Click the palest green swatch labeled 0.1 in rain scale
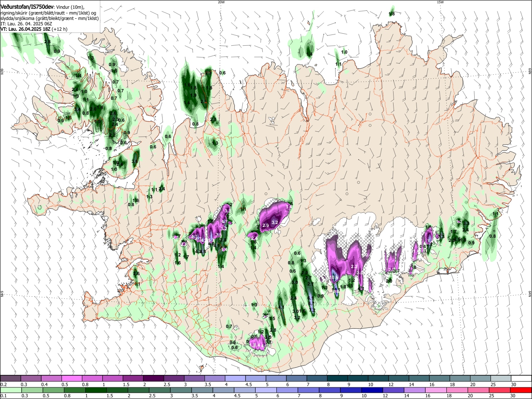Screen dimensions: 532x399 coord(11,390)
